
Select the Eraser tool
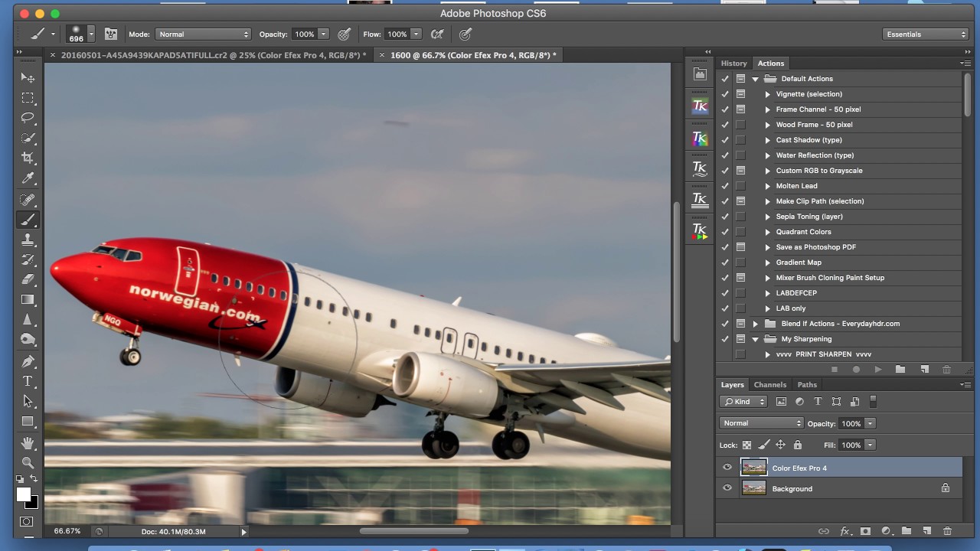tap(28, 279)
